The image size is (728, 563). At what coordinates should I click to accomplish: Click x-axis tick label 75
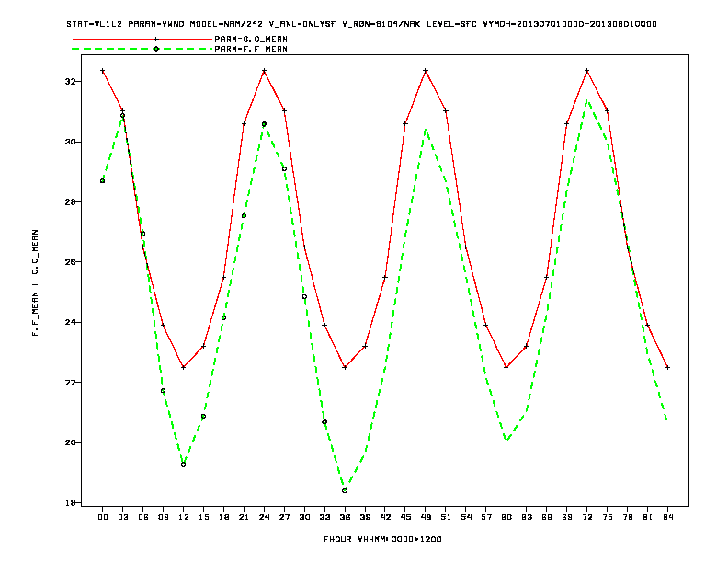pos(608,517)
